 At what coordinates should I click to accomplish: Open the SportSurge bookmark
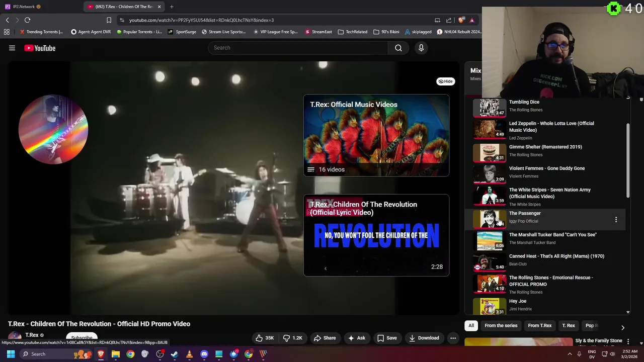point(182,32)
